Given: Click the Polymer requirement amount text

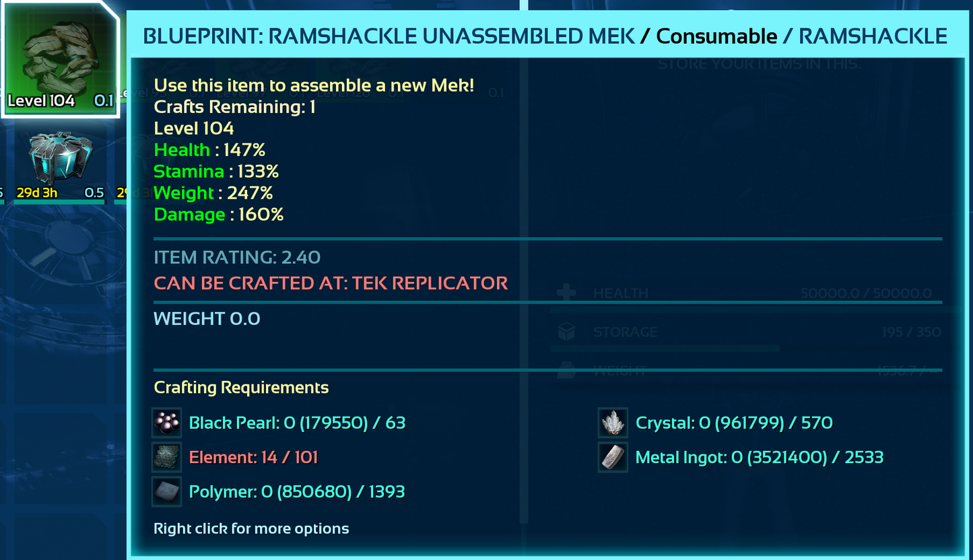Looking at the screenshot, I should (297, 492).
